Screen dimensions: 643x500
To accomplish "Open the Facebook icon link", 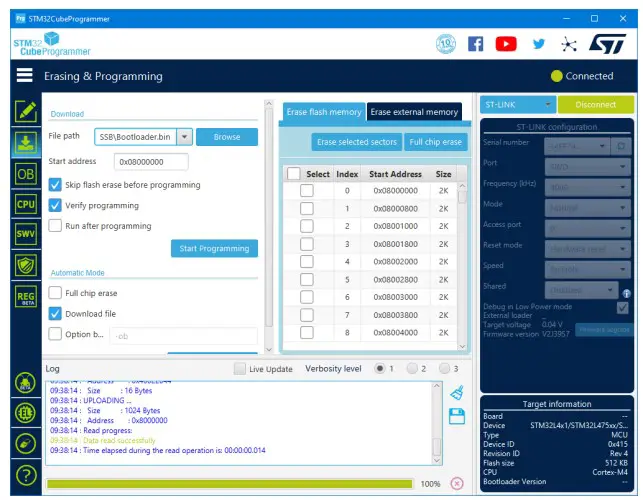I will (x=476, y=44).
